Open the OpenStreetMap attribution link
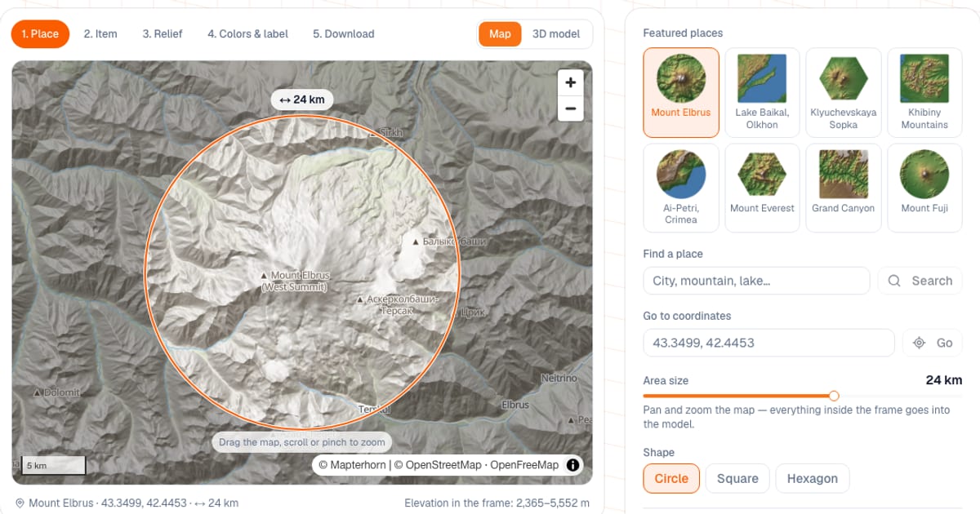 point(438,465)
